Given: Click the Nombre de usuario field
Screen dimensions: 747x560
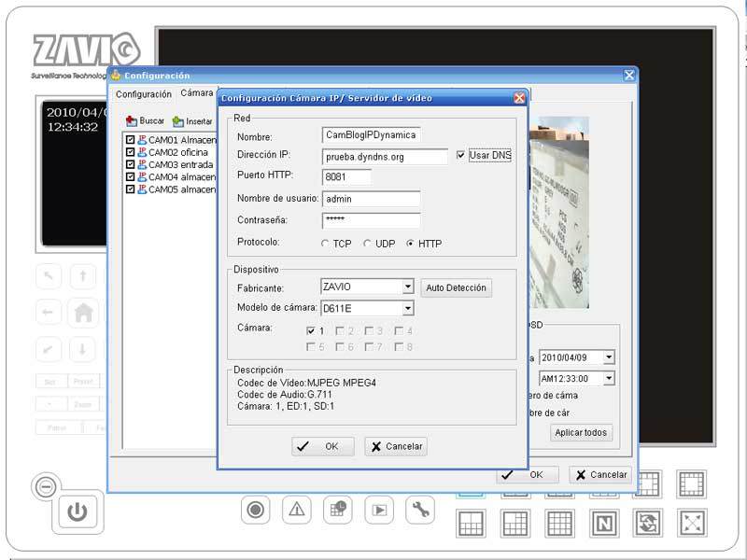Looking at the screenshot, I should click(x=371, y=199).
